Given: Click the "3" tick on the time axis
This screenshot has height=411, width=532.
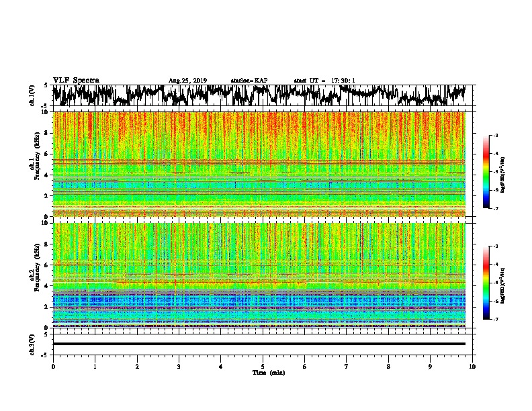Looking at the screenshot, I should coord(179,367).
